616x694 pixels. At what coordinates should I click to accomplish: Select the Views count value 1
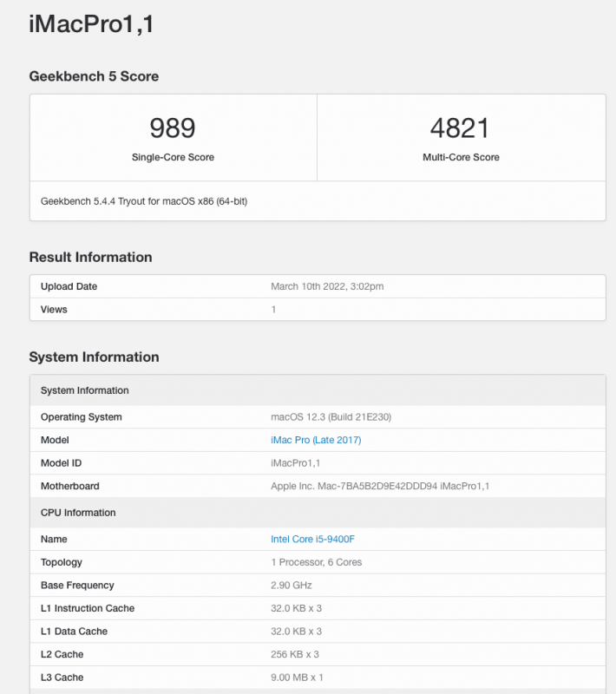pos(273,310)
